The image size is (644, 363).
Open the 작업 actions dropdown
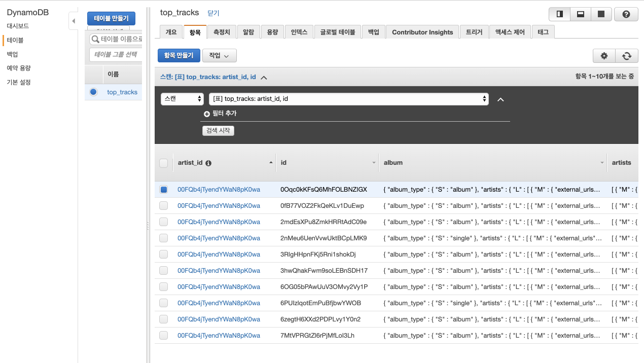(x=220, y=56)
